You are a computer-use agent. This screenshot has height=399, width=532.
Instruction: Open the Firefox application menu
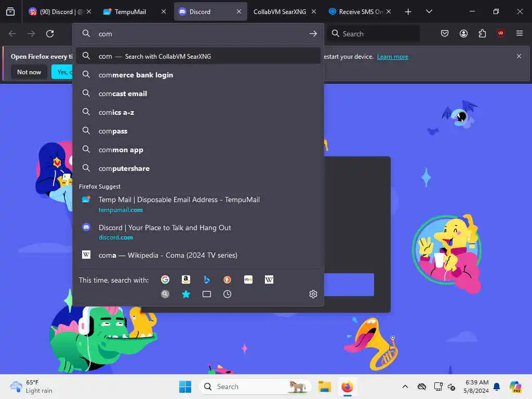click(x=519, y=33)
